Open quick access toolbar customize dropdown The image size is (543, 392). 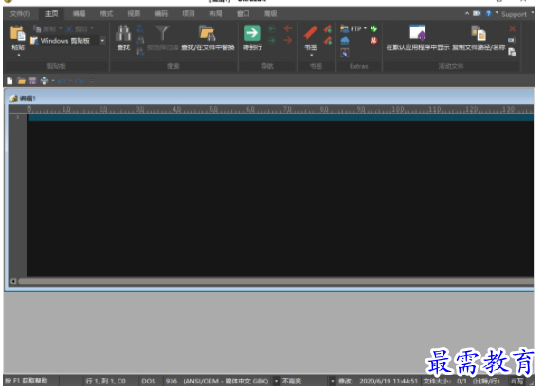coord(91,81)
